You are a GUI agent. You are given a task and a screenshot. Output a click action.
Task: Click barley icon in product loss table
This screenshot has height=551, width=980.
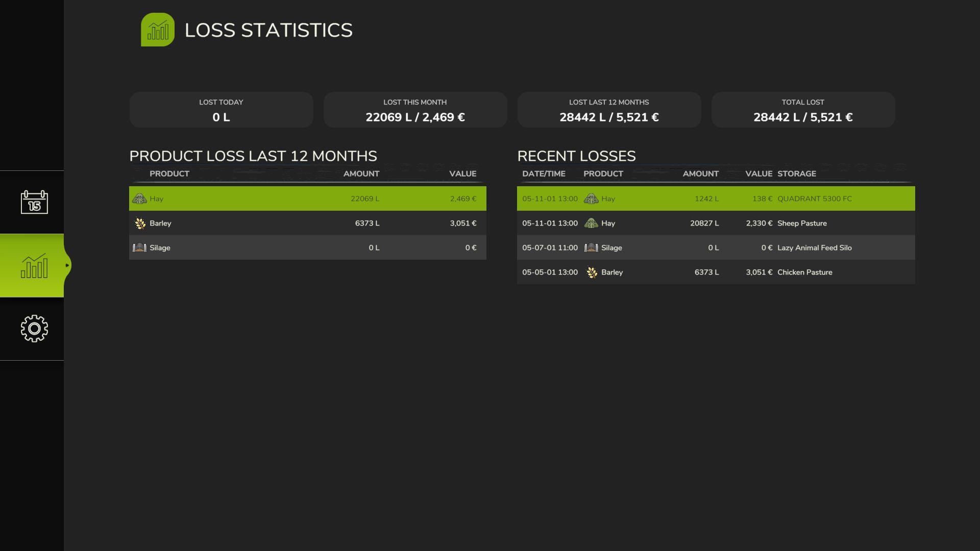tap(140, 223)
